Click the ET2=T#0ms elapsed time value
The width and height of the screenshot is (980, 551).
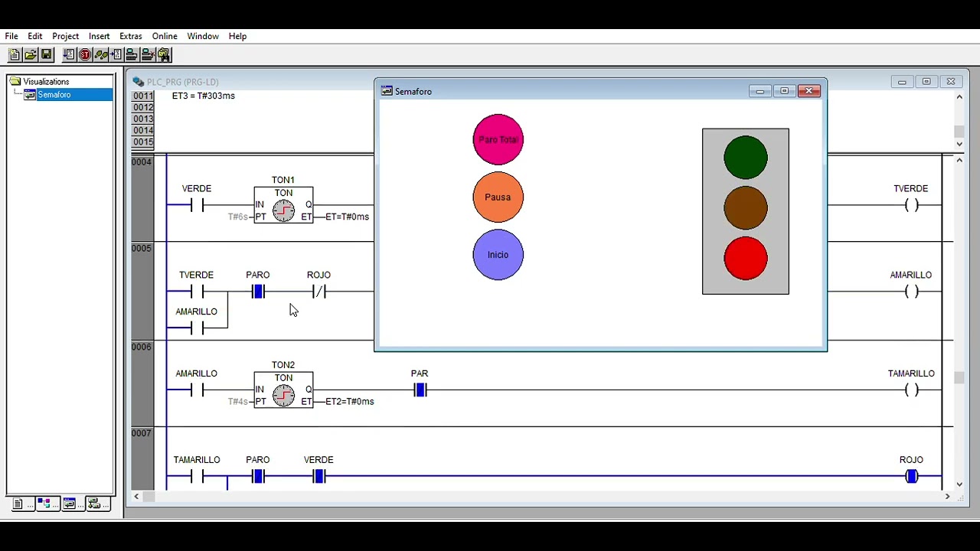coord(350,401)
